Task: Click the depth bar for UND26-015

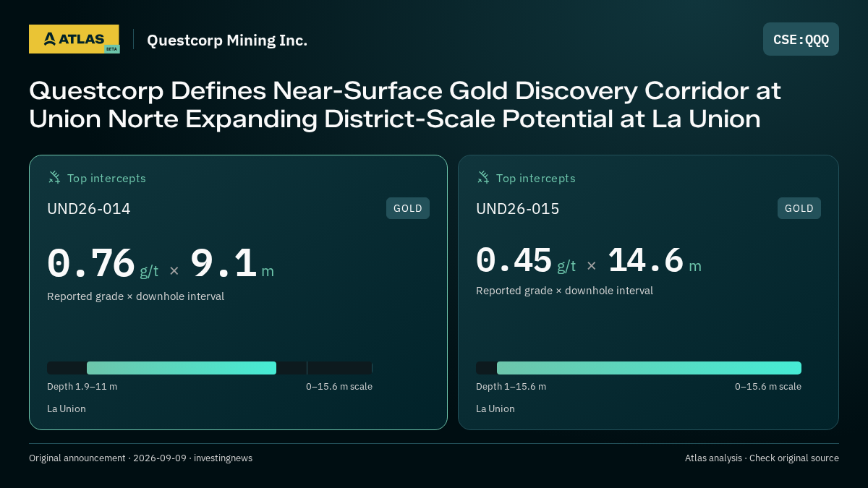Action: (x=639, y=368)
